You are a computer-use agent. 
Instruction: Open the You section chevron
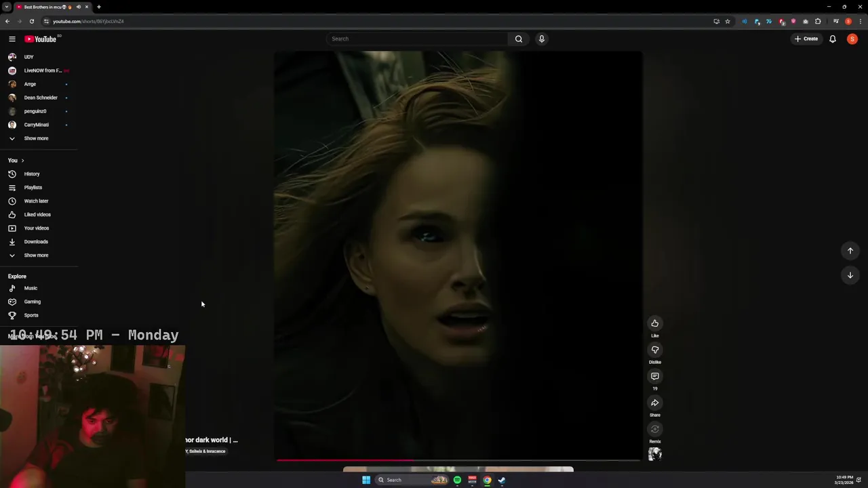pos(22,161)
